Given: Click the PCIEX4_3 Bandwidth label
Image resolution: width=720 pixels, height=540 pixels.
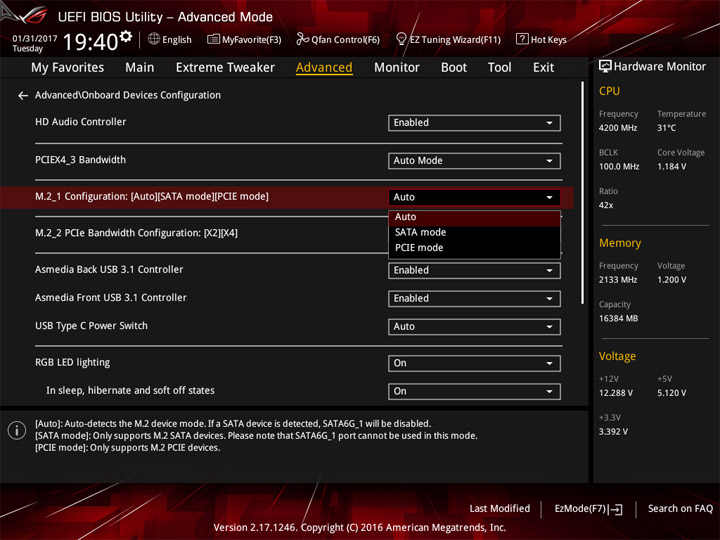Looking at the screenshot, I should pos(80,160).
